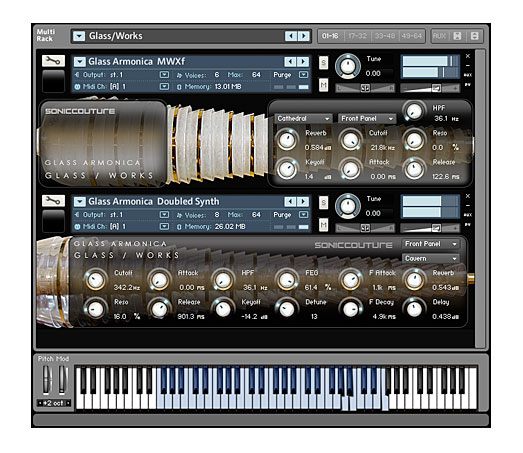This screenshot has height=453, width=523.
Task: Toggle PV display on Doubled Synth header
Action: (x=468, y=224)
